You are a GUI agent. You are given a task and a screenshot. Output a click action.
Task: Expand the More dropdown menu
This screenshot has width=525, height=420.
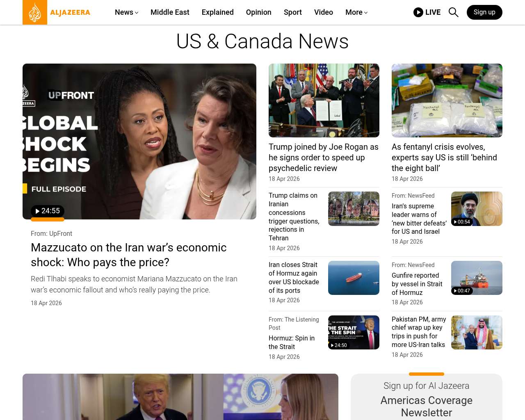click(356, 12)
